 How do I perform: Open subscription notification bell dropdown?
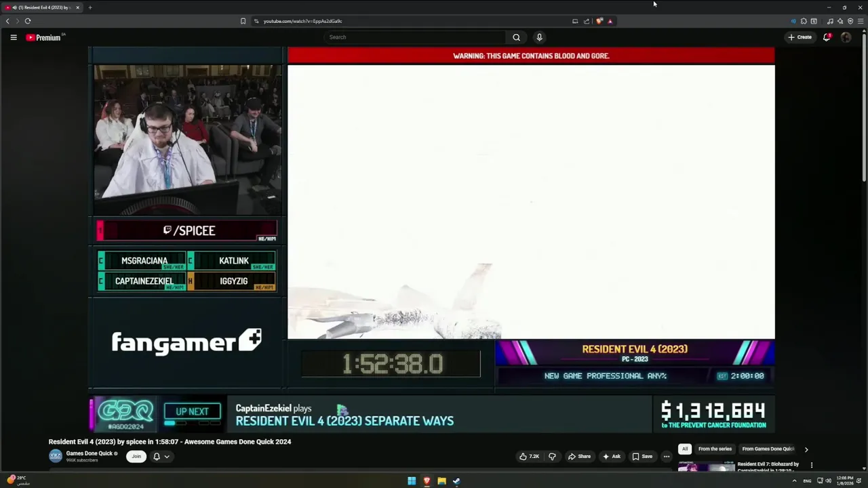161,456
